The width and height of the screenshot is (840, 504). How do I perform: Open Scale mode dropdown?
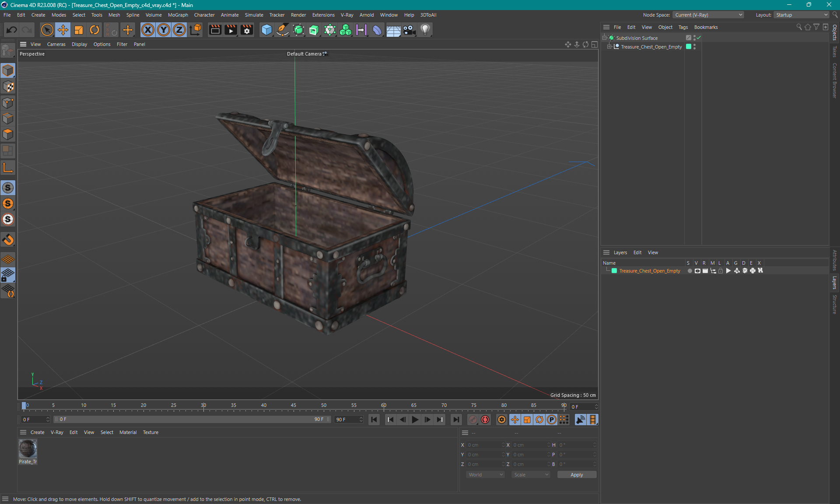[x=531, y=475]
